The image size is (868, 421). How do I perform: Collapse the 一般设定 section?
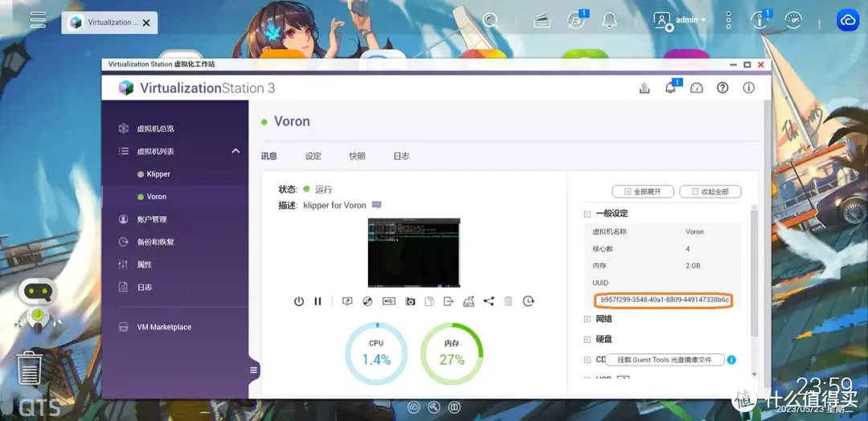(x=587, y=214)
